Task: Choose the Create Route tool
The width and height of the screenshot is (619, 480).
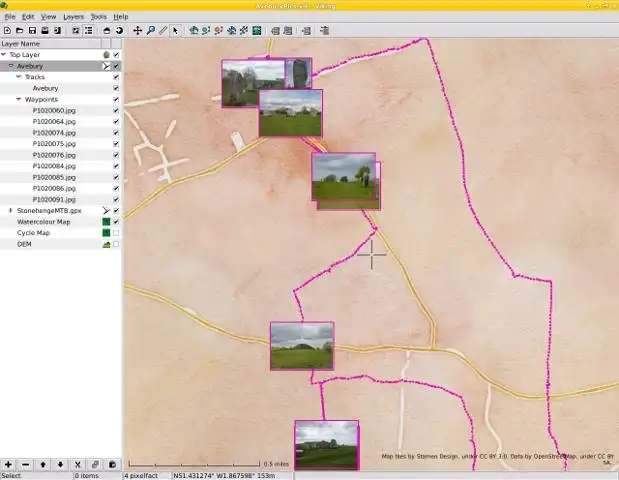Action: click(219, 30)
